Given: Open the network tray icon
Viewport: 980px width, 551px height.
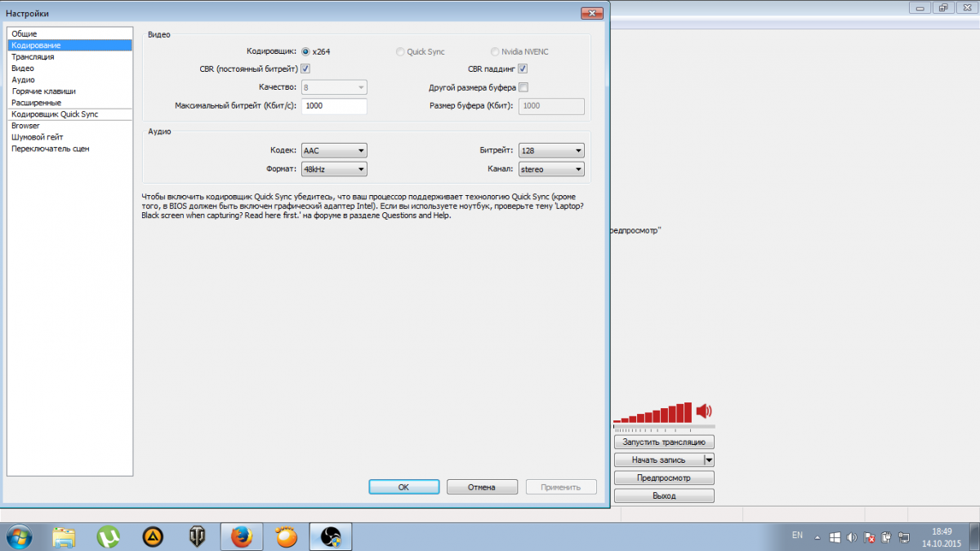Looking at the screenshot, I should point(904,538).
